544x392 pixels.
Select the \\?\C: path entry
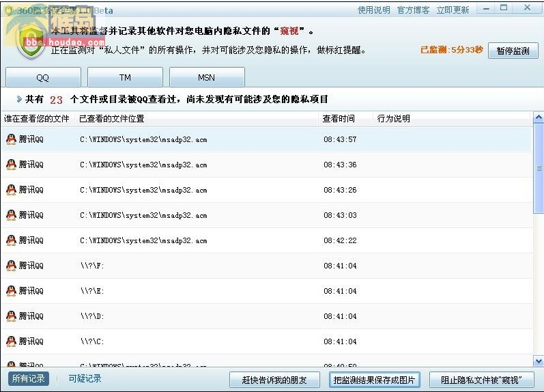click(92, 341)
